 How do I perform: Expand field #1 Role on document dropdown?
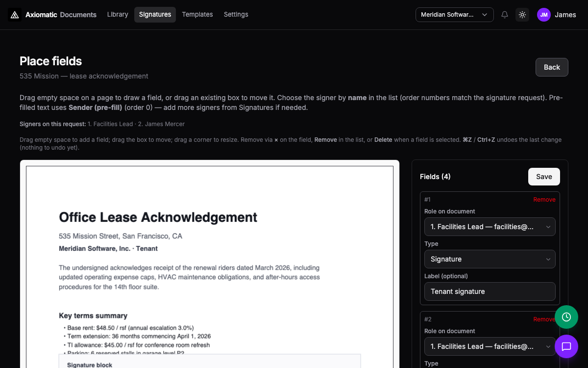pos(490,227)
